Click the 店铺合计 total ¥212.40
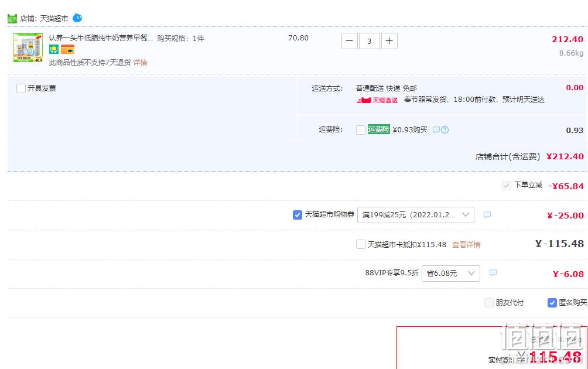The width and height of the screenshot is (588, 369). click(x=565, y=156)
